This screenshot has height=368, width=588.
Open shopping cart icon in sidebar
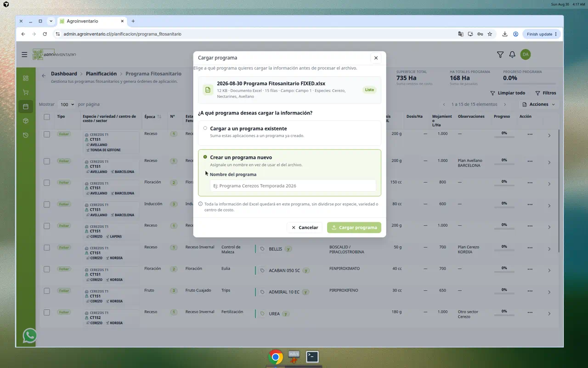[26, 92]
